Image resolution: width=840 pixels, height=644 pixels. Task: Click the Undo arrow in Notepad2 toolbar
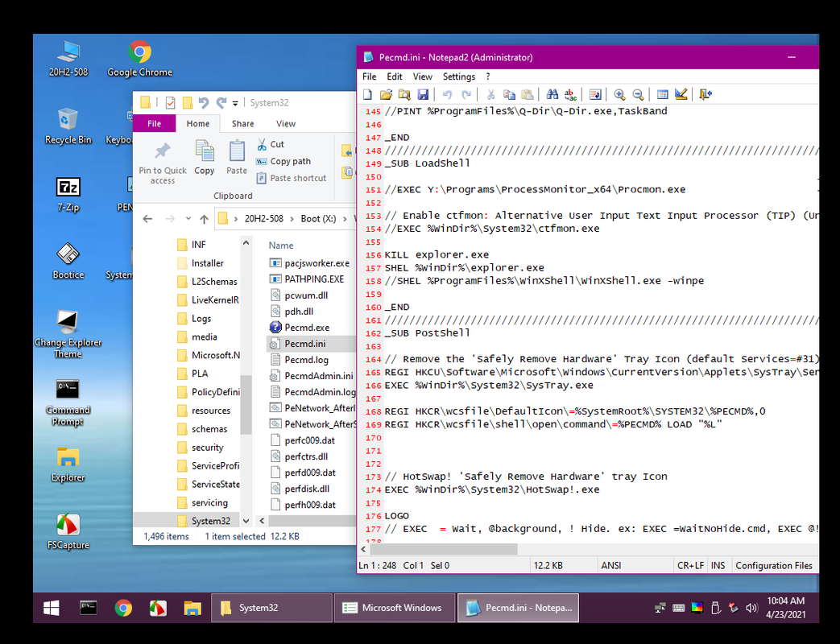(x=447, y=95)
